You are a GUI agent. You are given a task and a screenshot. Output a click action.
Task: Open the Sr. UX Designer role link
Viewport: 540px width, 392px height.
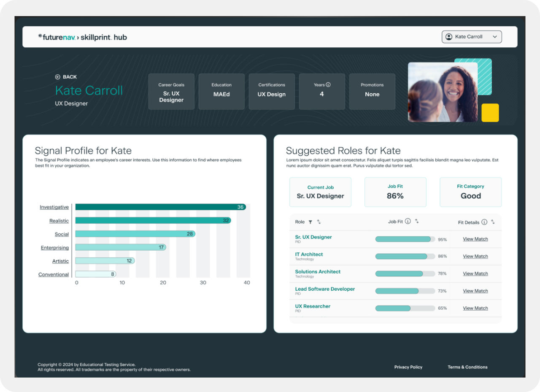[x=313, y=237]
